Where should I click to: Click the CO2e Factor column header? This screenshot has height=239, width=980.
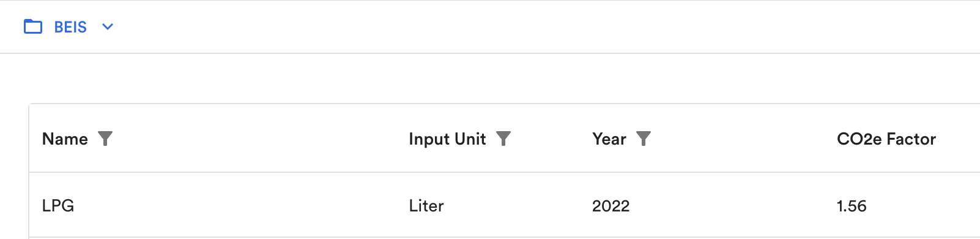[886, 139]
